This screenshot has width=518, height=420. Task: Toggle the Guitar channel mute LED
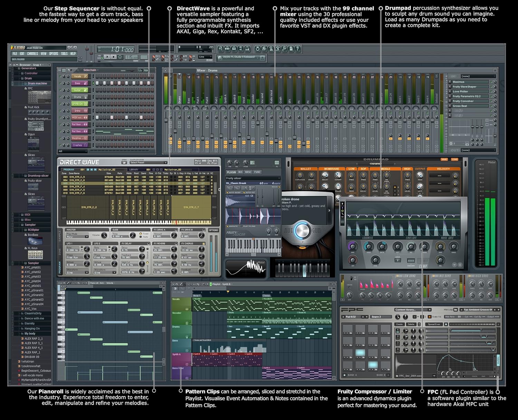60,90
